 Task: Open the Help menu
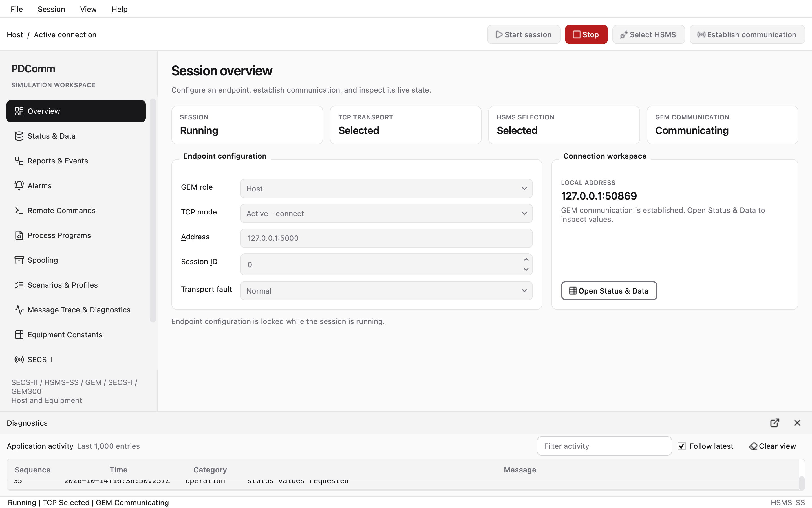tap(120, 9)
